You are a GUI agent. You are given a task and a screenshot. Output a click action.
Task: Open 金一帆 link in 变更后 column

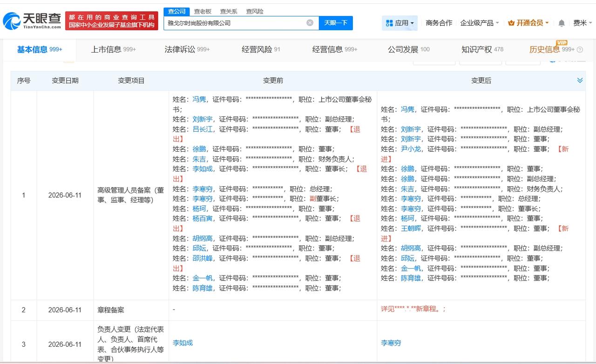tap(411, 268)
